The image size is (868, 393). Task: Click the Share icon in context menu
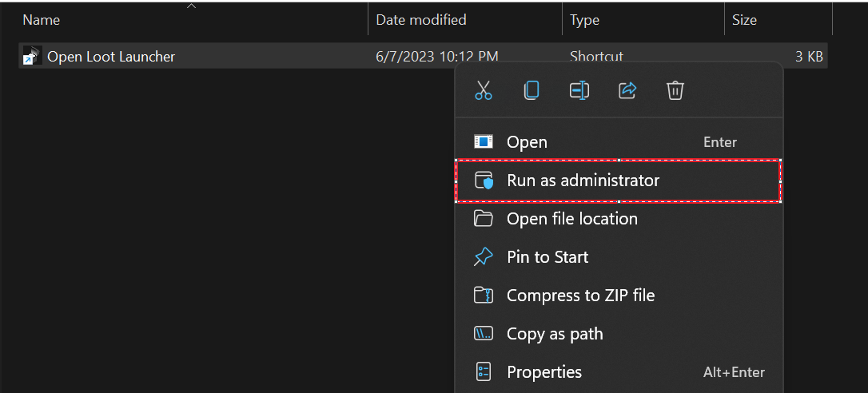(627, 90)
